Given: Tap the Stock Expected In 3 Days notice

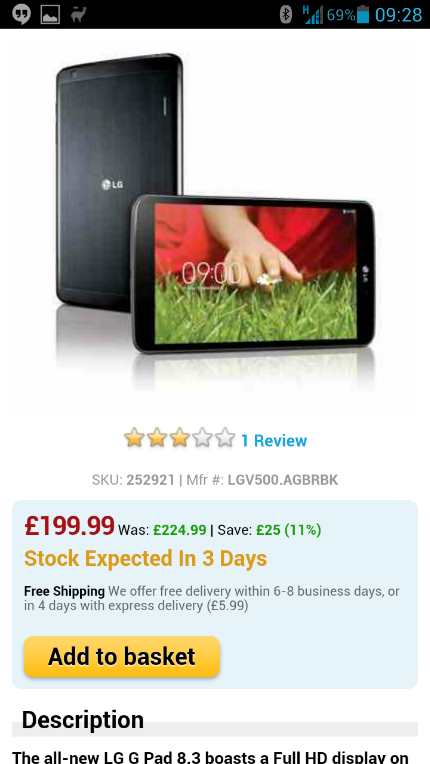Looking at the screenshot, I should coord(146,558).
